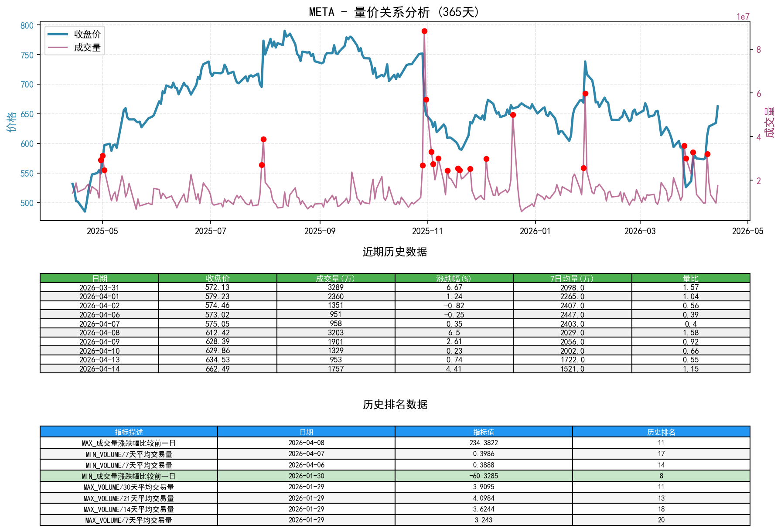Screen dimensions: 781x532
Task: Click the y-axis tick label 500
Action: click(x=27, y=203)
